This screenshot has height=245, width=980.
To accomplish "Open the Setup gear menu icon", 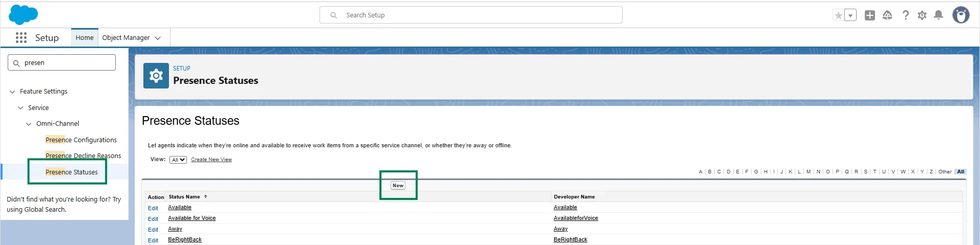I will (x=922, y=15).
